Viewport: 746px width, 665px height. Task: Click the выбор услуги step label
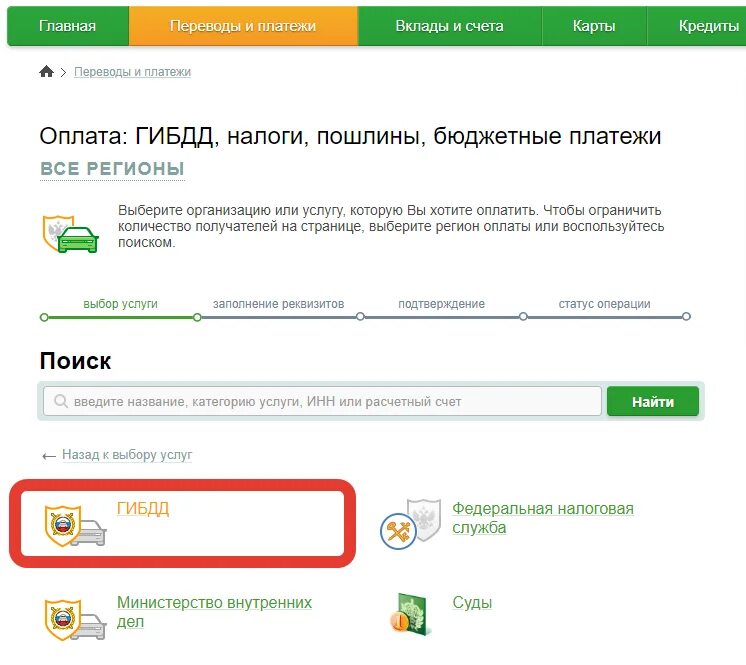pyautogui.click(x=120, y=304)
